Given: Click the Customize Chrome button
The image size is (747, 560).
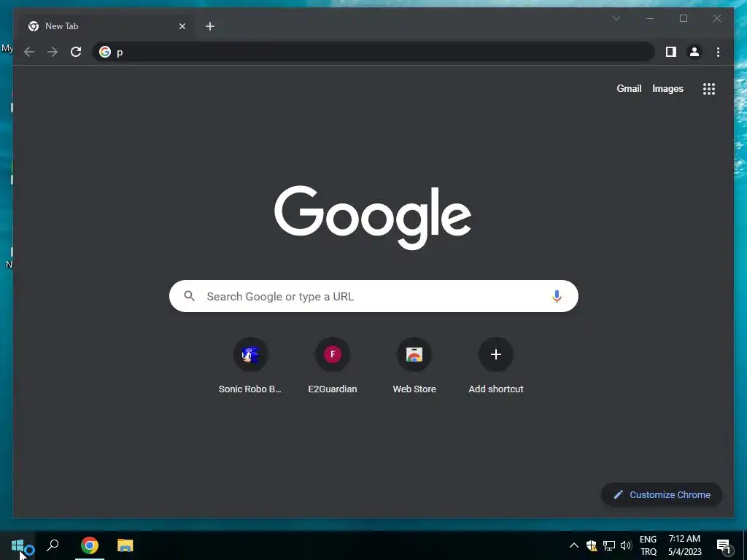Looking at the screenshot, I should tap(662, 495).
